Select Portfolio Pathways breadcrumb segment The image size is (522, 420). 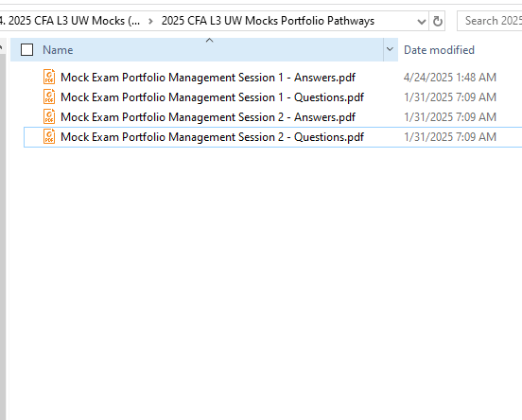click(x=268, y=21)
